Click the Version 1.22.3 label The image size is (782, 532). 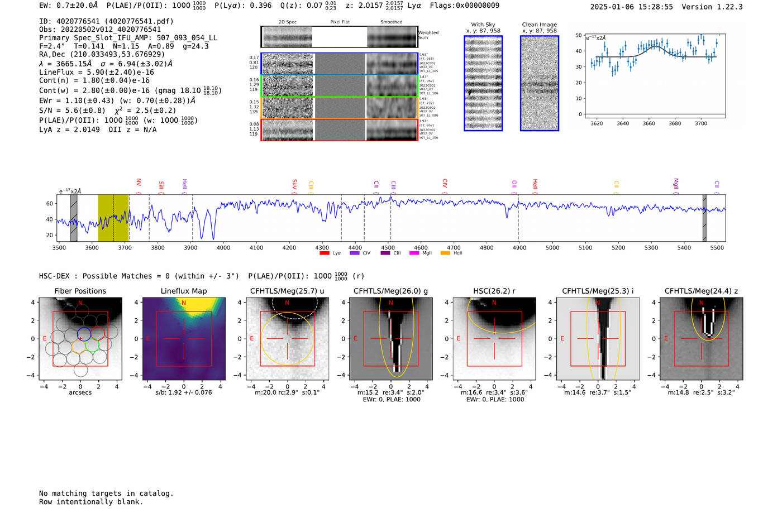coord(712,7)
